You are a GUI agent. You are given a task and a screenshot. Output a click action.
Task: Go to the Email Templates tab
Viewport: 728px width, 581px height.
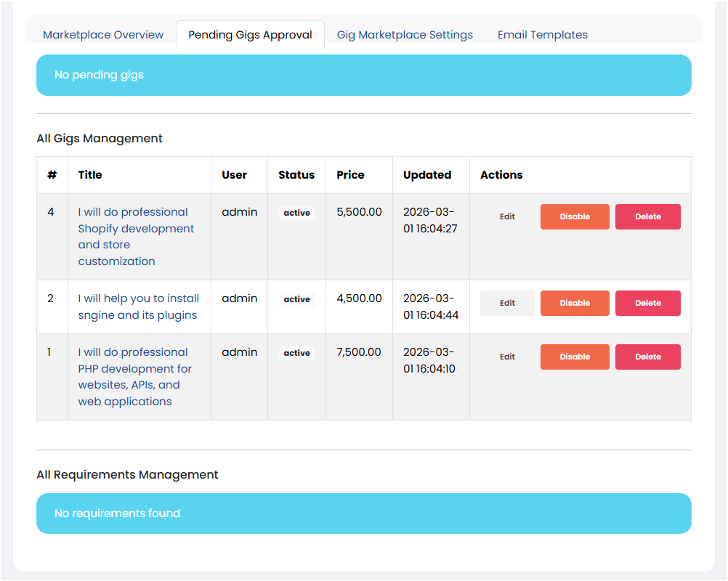[x=542, y=35]
